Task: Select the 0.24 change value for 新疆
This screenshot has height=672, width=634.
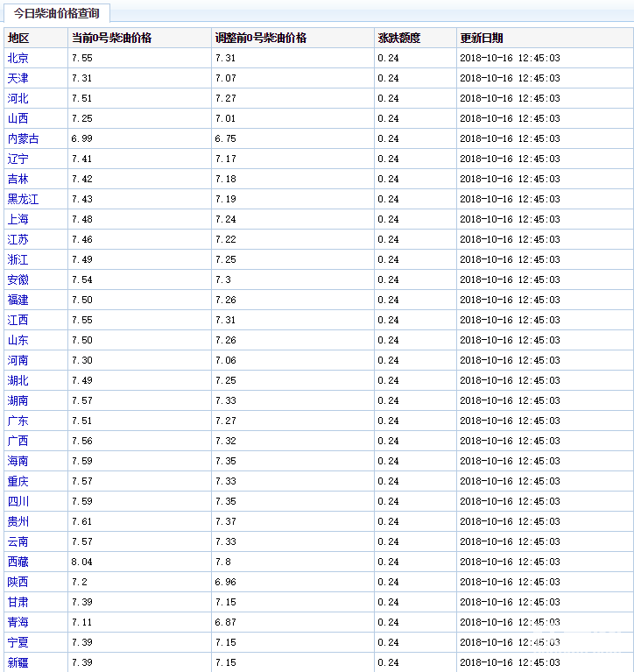Action: [388, 662]
